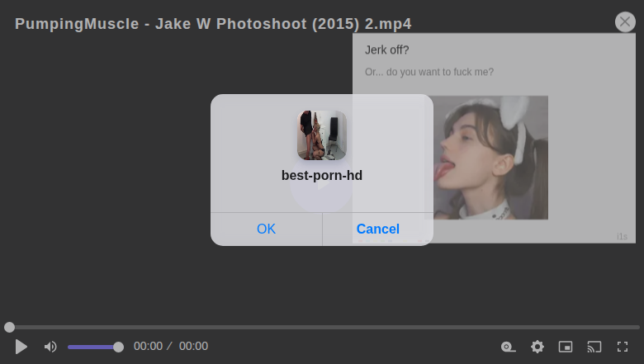Image resolution: width=644 pixels, height=364 pixels.
Task: Click the video title text at top
Action: (x=213, y=23)
